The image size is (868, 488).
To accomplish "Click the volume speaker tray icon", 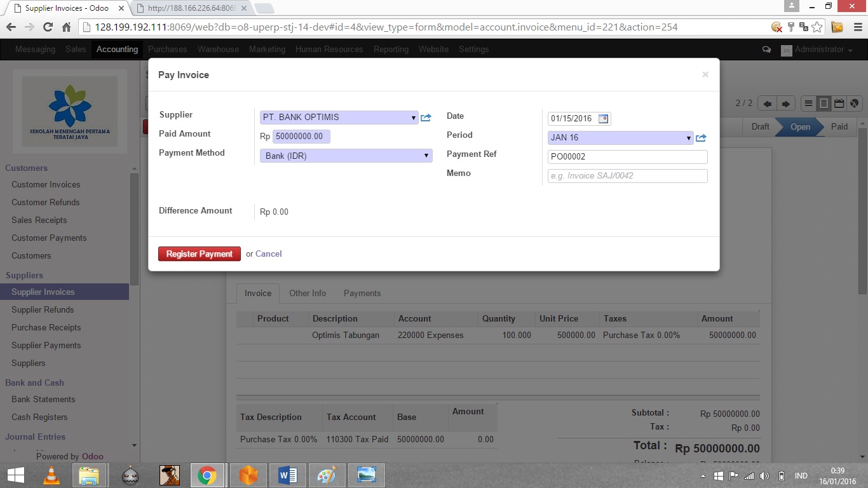I will (764, 476).
